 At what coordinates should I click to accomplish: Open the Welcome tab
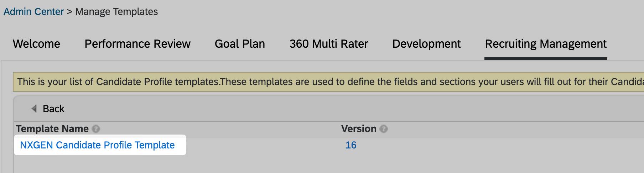pyautogui.click(x=36, y=44)
